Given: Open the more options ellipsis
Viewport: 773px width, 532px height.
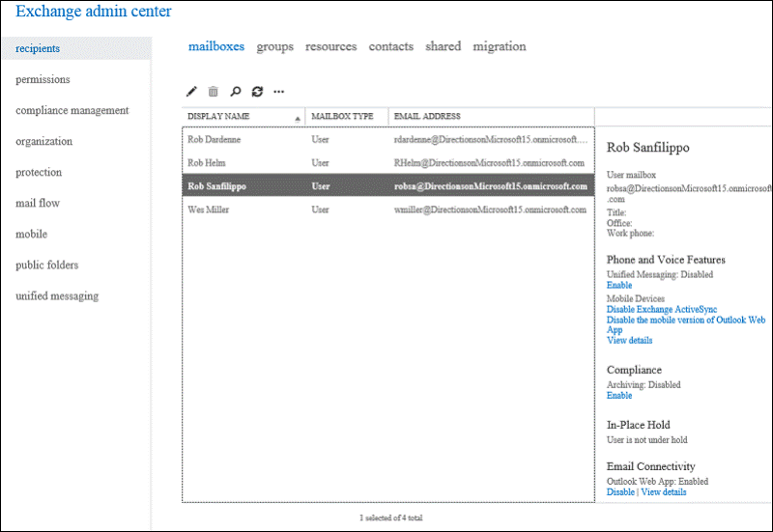Looking at the screenshot, I should (x=279, y=92).
